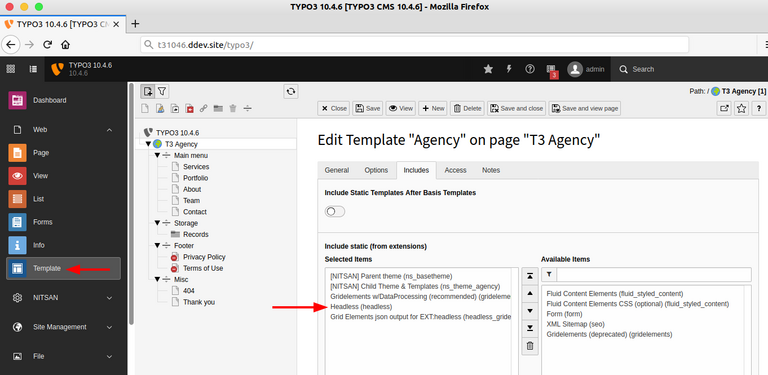Viewport: 768px width, 375px height.
Task: Toggle the module menu grid icon
Action: 10,69
